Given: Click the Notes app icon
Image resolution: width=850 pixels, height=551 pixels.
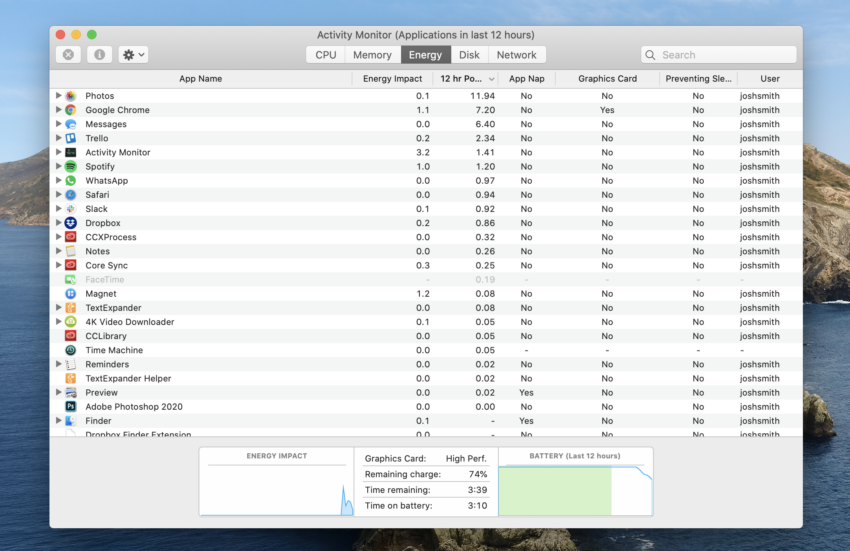Looking at the screenshot, I should point(70,251).
